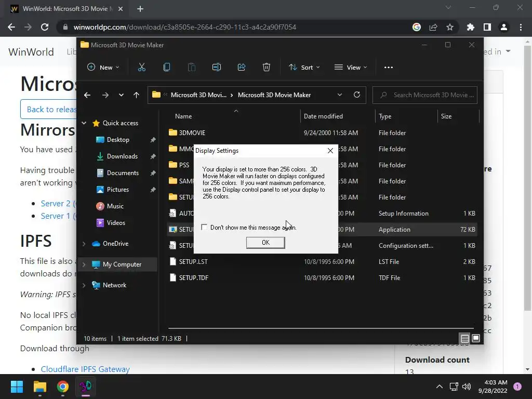The image size is (532, 399).
Task: Show hidden system tray icons
Action: pyautogui.click(x=440, y=387)
